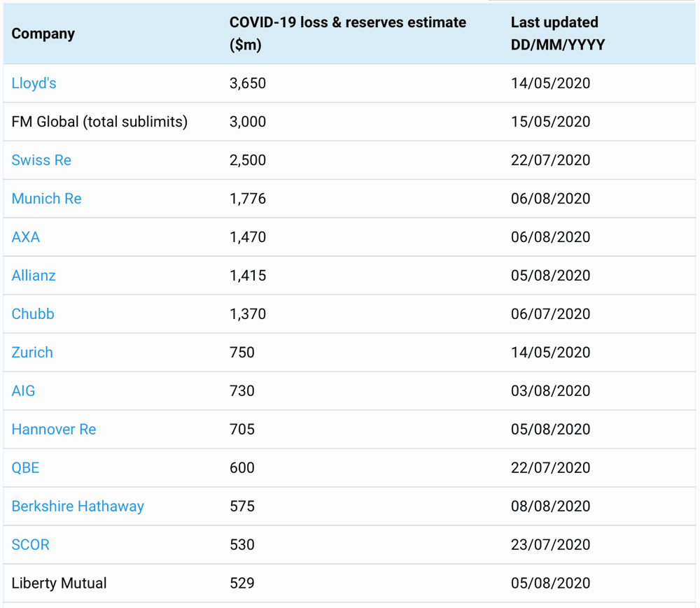
Task: Click the Zurich company link
Action: [x=32, y=353]
